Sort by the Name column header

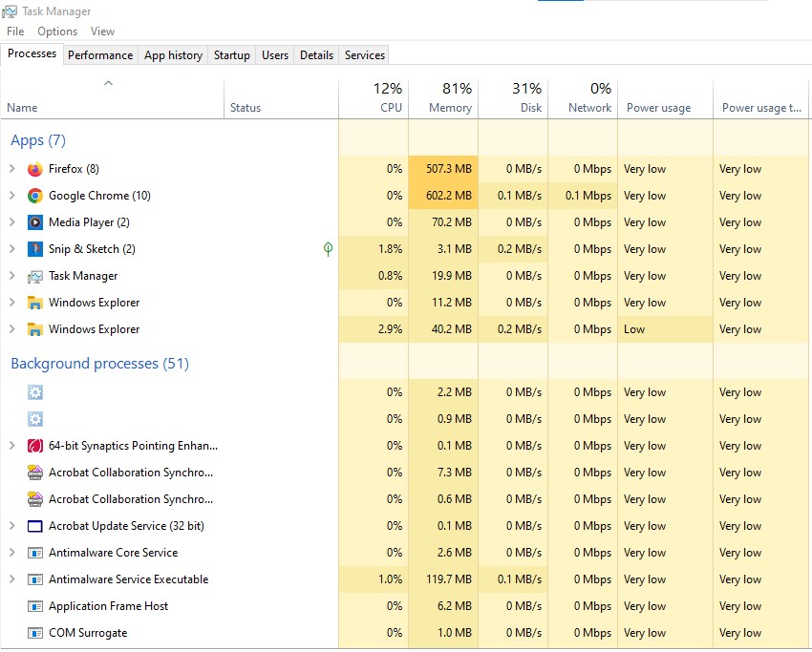(113, 98)
